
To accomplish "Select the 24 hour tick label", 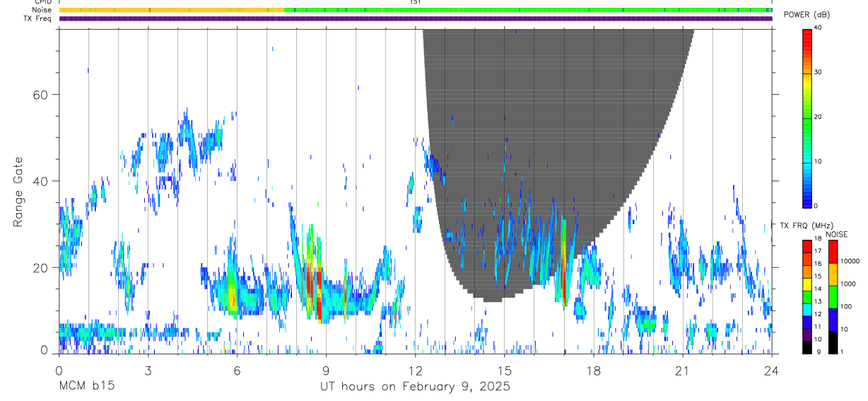I will pyautogui.click(x=771, y=371).
